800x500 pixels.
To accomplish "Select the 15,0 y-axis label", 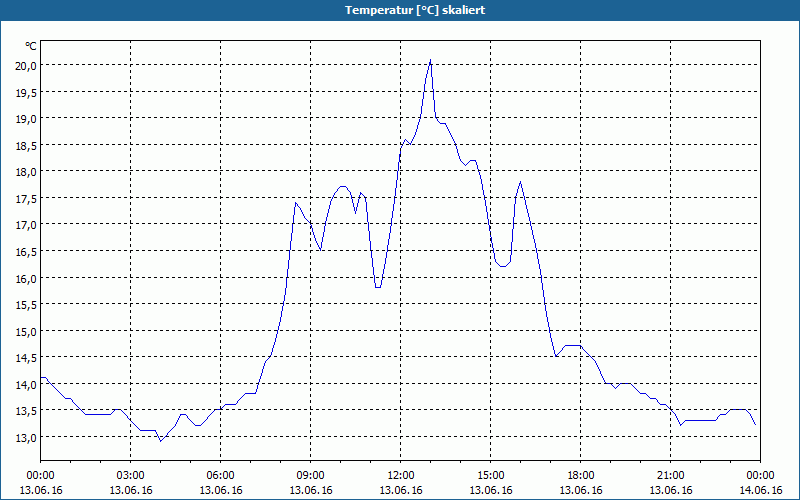I will pos(26,331).
